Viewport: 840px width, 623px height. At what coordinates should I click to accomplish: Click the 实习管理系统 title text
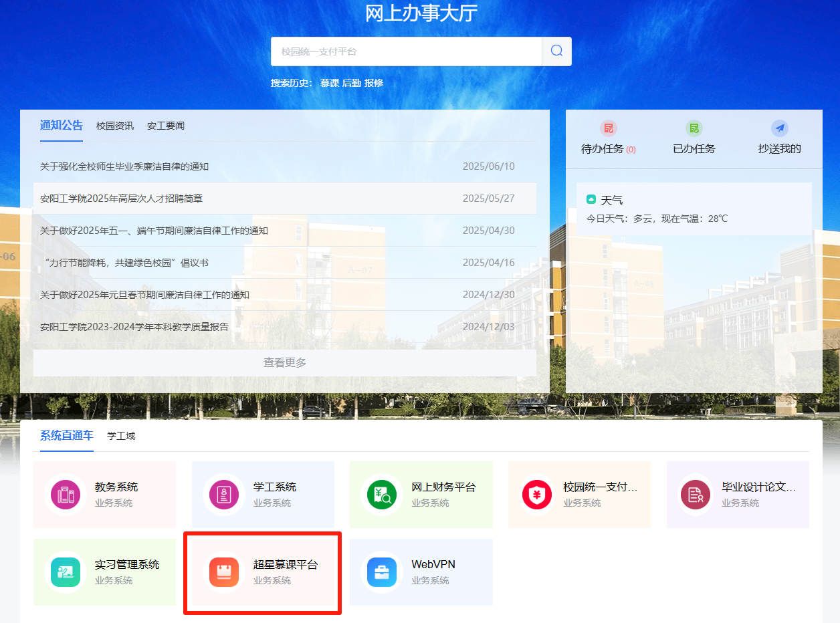point(127,565)
